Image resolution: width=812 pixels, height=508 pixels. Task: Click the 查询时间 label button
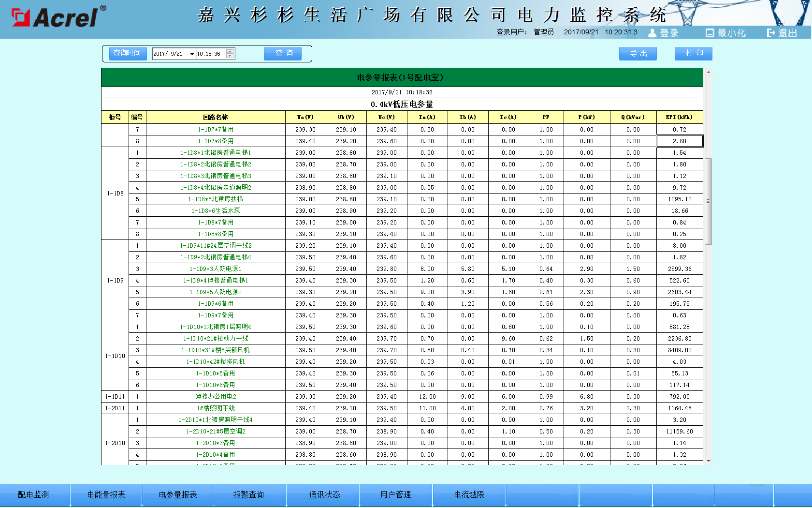[x=127, y=54]
